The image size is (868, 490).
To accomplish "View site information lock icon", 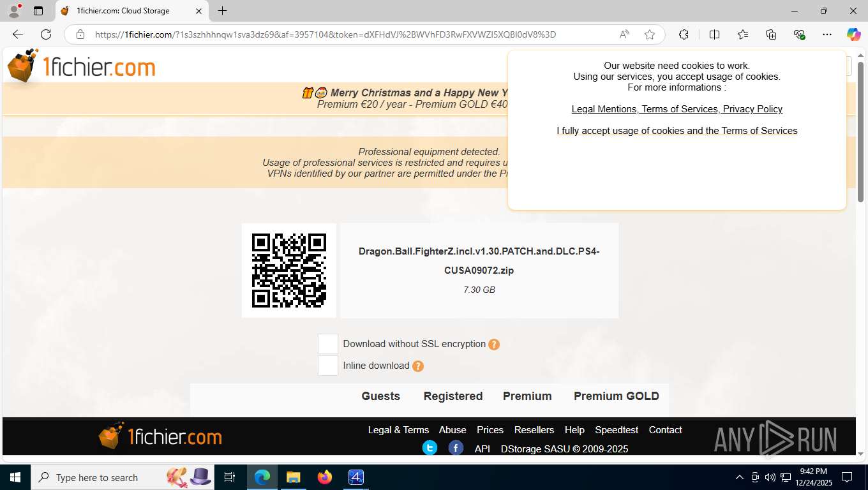I will (x=80, y=34).
